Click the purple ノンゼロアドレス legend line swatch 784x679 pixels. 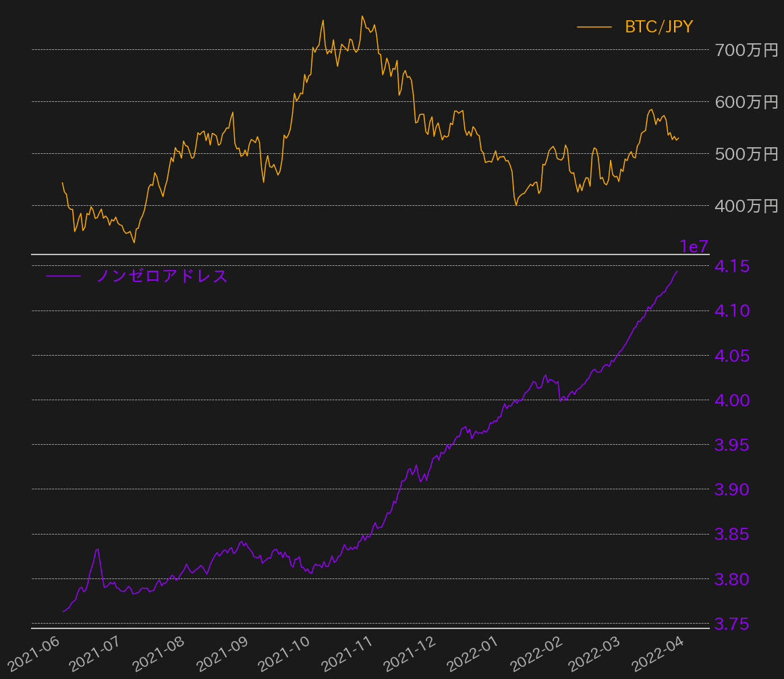(63, 275)
